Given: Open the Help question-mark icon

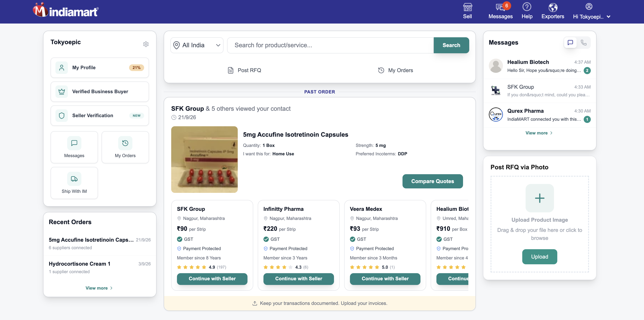Looking at the screenshot, I should click(x=527, y=7).
